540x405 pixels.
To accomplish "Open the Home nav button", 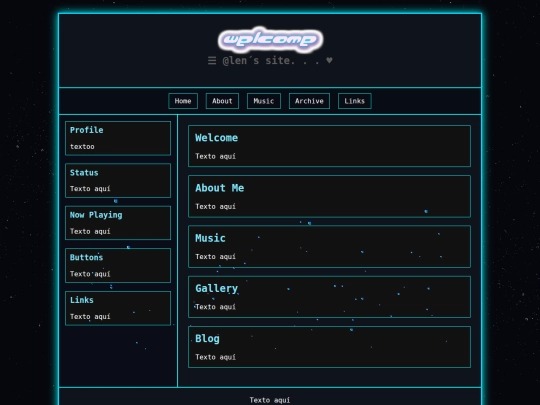I will (x=183, y=101).
